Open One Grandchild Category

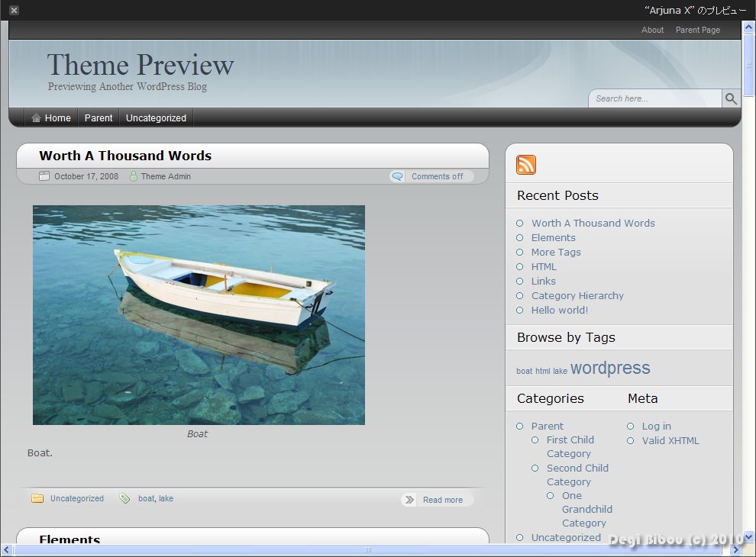coord(587,509)
